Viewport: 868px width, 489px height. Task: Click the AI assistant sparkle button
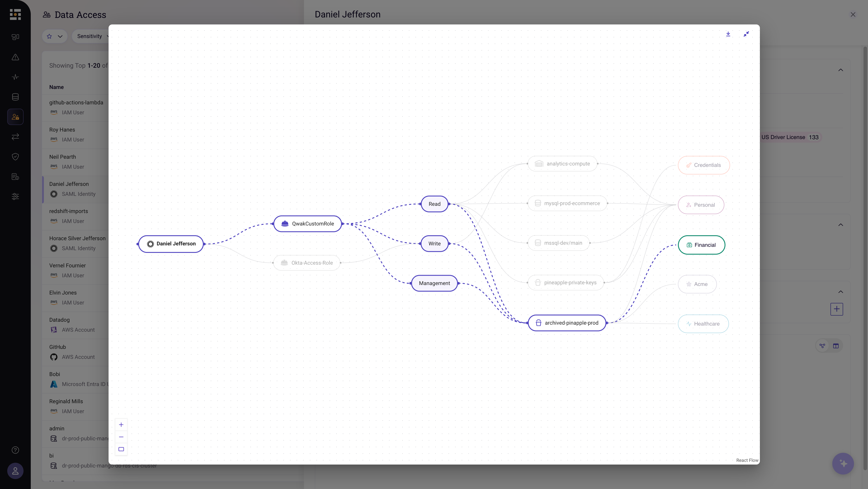click(x=843, y=463)
